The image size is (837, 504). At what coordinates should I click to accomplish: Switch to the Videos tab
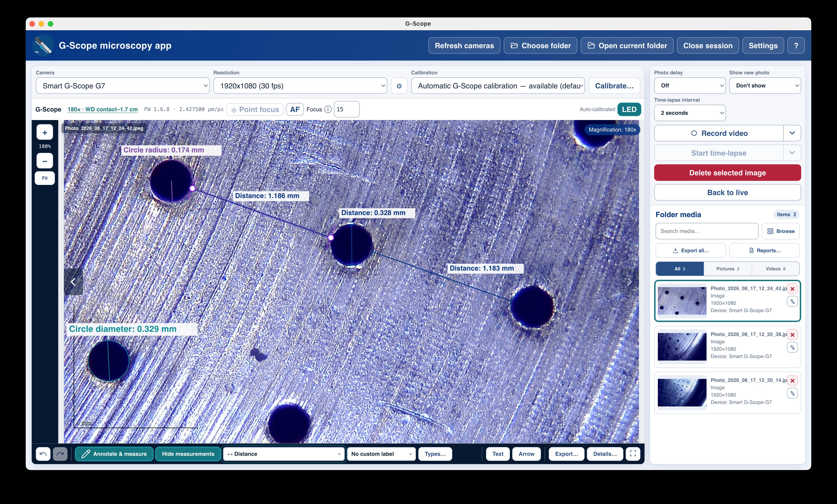tap(775, 269)
